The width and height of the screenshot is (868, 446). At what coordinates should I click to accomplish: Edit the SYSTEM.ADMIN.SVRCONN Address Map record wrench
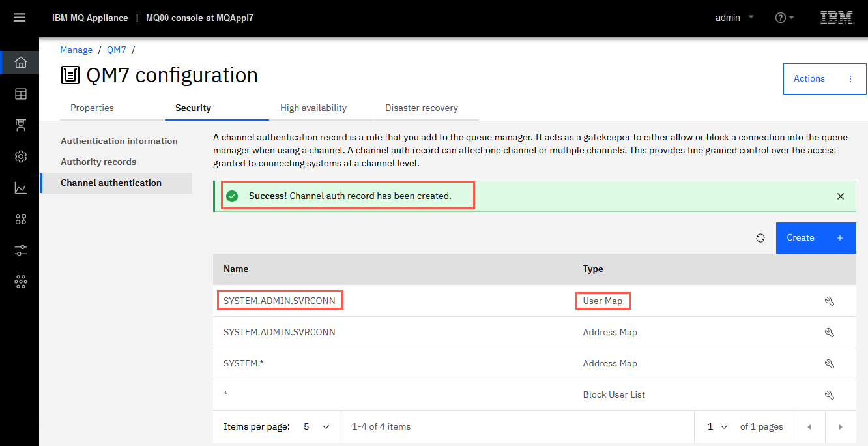click(x=830, y=333)
